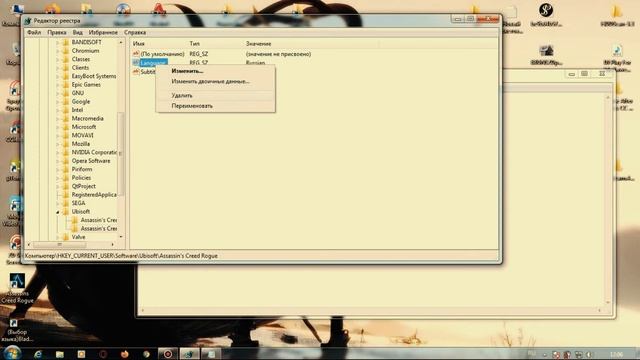The height and width of the screenshot is (360, 640).
Task: Click the Registry Editor title bar icon
Action: coord(28,20)
